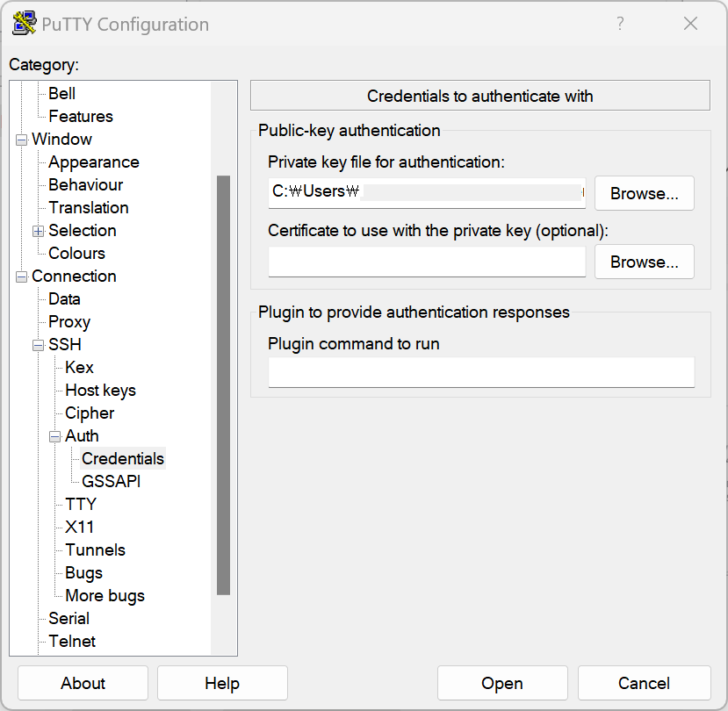Open Proxy settings
This screenshot has width=728, height=711.
tap(69, 321)
